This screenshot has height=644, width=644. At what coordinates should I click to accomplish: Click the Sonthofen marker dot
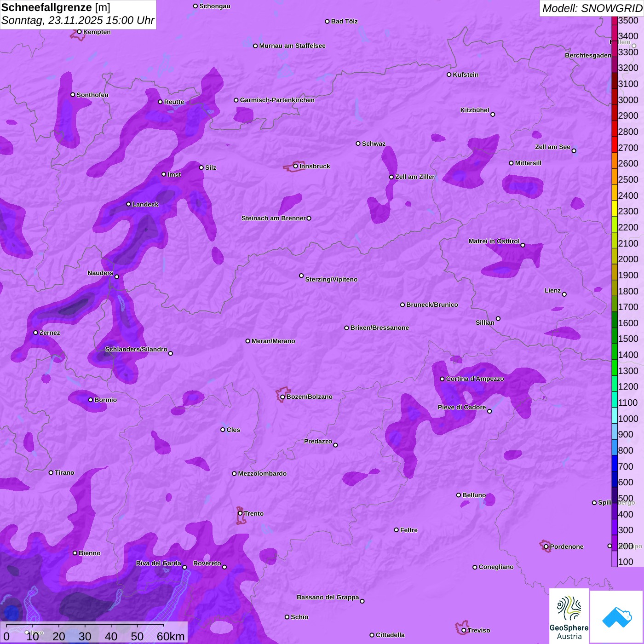[x=73, y=95]
